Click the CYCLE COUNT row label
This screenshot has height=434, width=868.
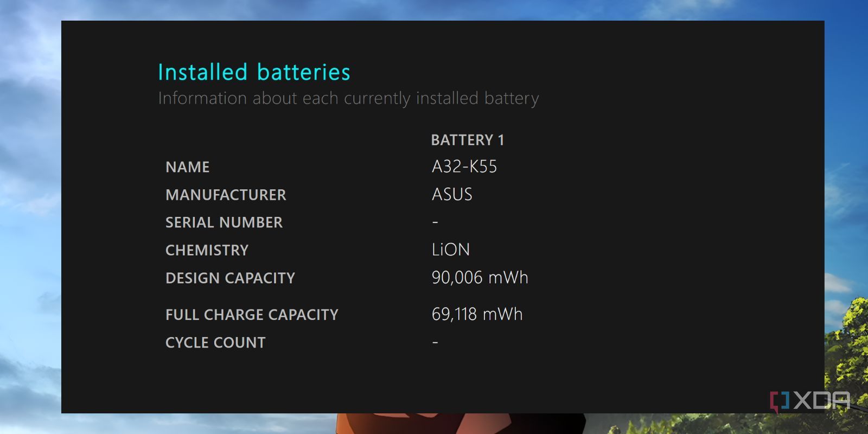[x=215, y=343]
